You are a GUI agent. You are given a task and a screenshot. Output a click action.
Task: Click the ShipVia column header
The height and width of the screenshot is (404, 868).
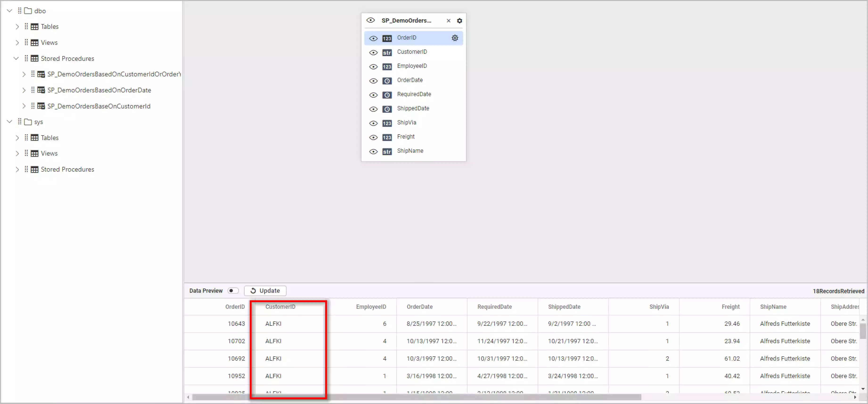click(659, 307)
